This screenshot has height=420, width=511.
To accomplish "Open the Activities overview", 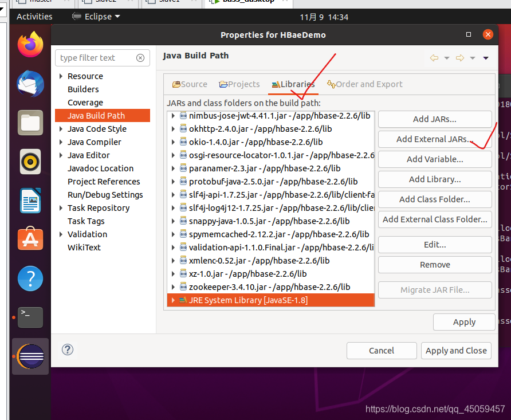I will pyautogui.click(x=34, y=17).
